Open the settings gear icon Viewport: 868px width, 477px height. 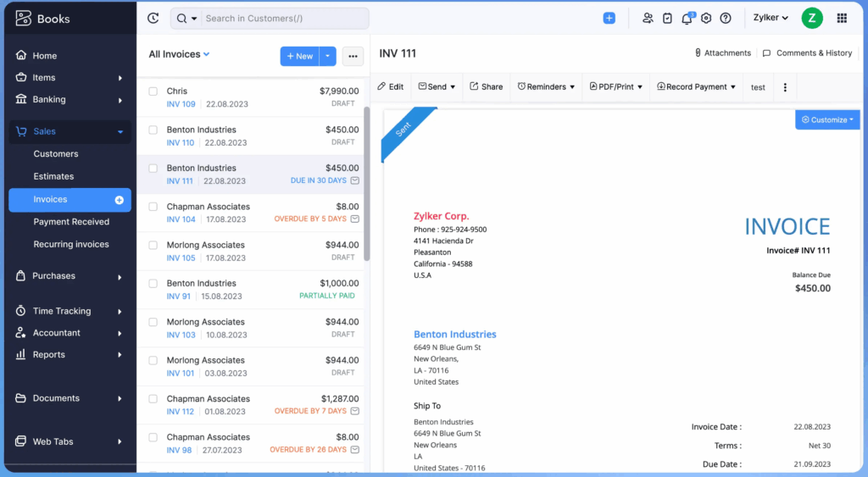(x=706, y=18)
